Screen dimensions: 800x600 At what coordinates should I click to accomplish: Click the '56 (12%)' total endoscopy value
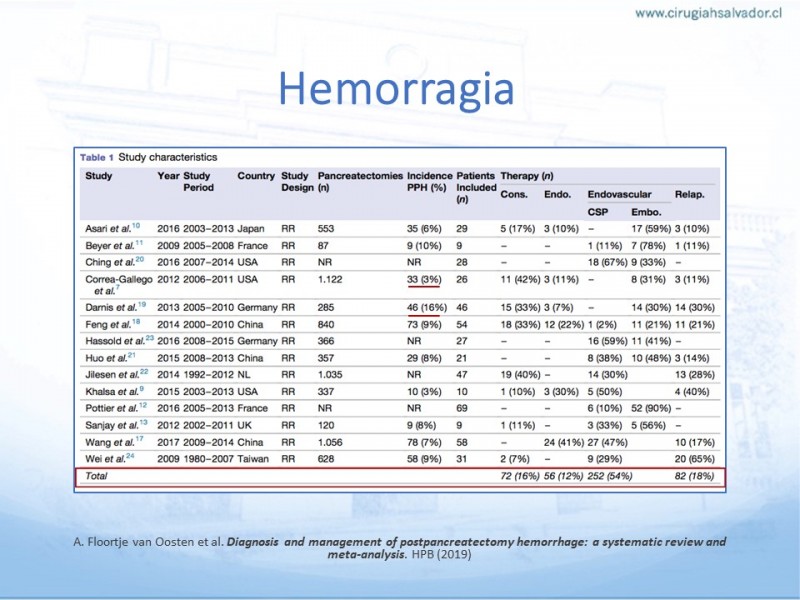point(563,476)
